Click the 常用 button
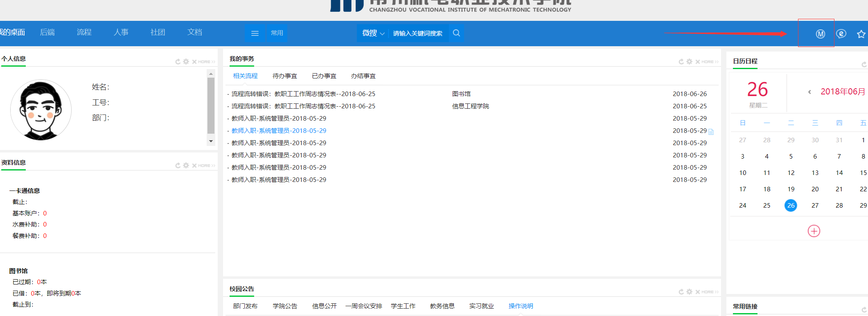This screenshot has width=868, height=316. coord(277,33)
